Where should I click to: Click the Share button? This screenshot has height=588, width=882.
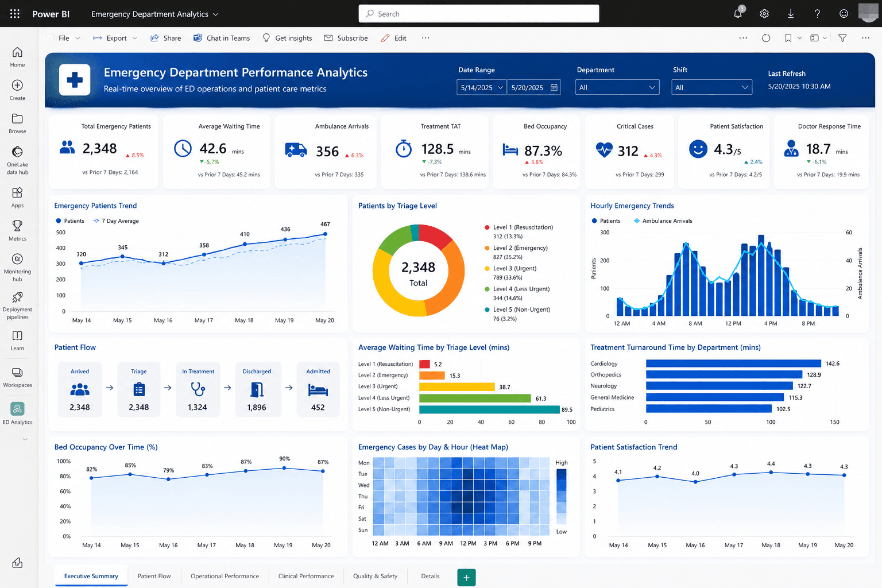(165, 38)
